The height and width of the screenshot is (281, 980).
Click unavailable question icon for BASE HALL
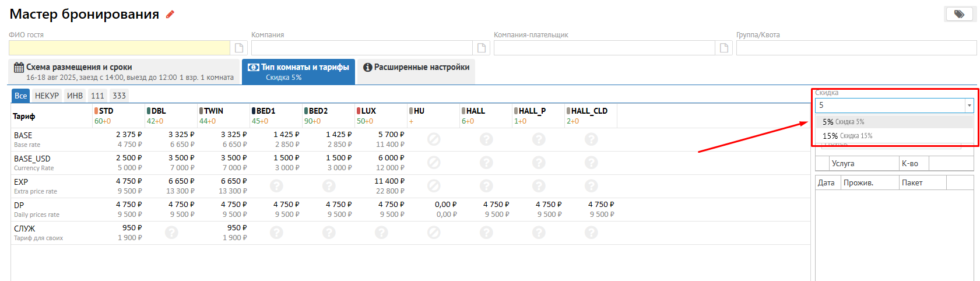point(486,139)
